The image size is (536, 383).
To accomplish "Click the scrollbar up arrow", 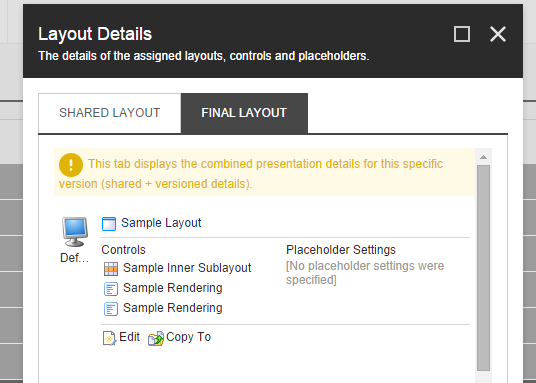I will 483,157.
